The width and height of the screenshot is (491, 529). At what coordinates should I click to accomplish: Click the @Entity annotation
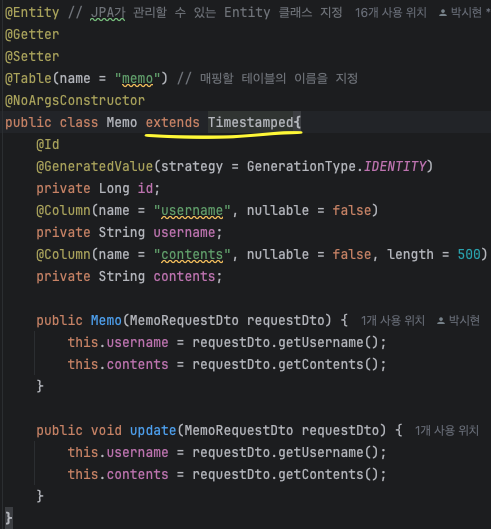(32, 13)
